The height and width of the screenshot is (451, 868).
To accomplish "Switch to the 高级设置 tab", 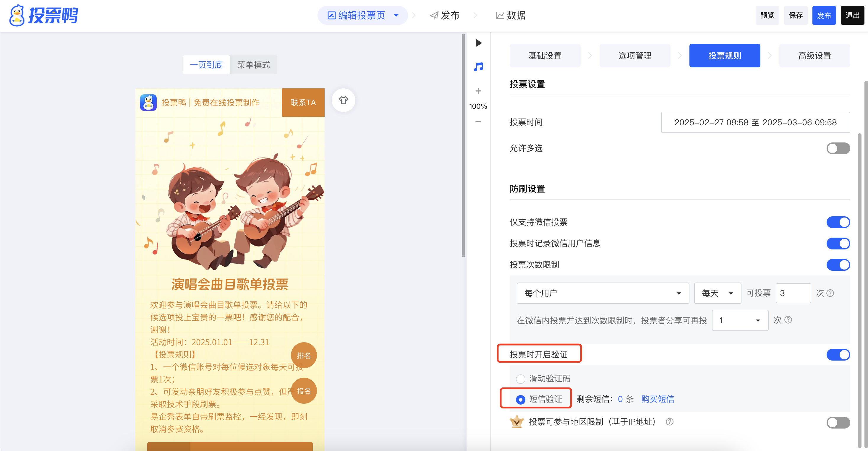I will 814,56.
